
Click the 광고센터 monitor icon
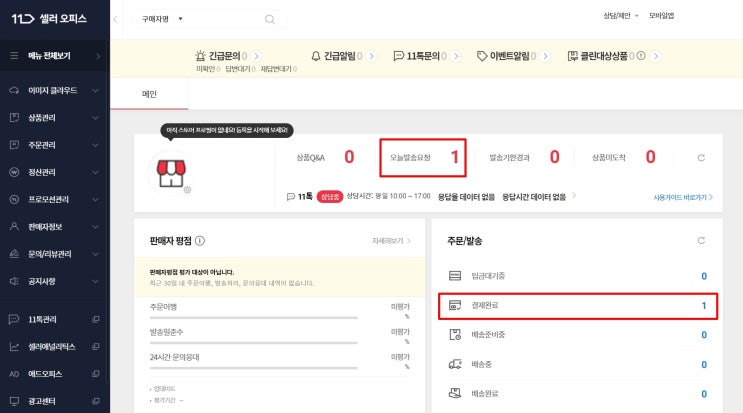[14, 401]
